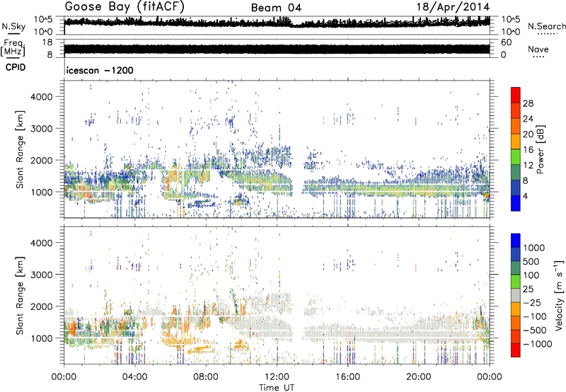Click the Power [dB] colorbar title
The image size is (566, 392).
540,149
